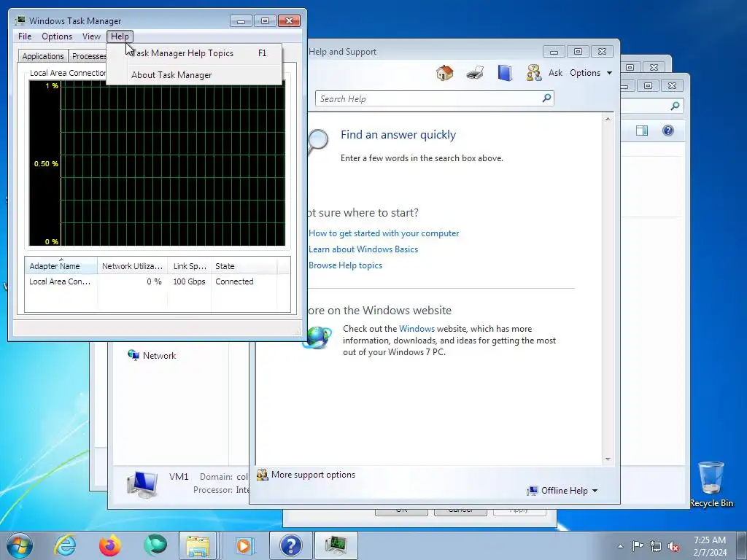Click the muted volume tray icon
Screen dimensions: 747x560
pyautogui.click(x=673, y=546)
